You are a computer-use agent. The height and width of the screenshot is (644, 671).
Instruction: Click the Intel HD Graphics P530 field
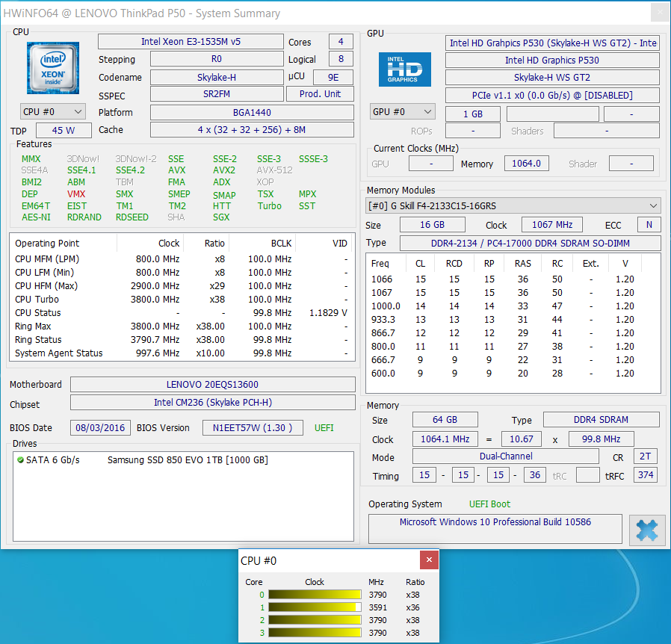point(552,60)
